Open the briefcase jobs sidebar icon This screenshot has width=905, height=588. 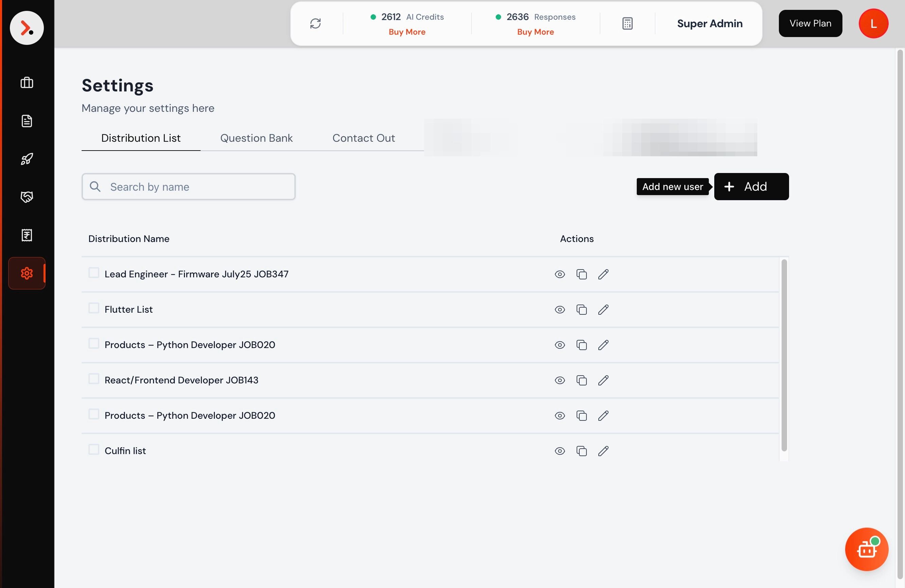[27, 83]
